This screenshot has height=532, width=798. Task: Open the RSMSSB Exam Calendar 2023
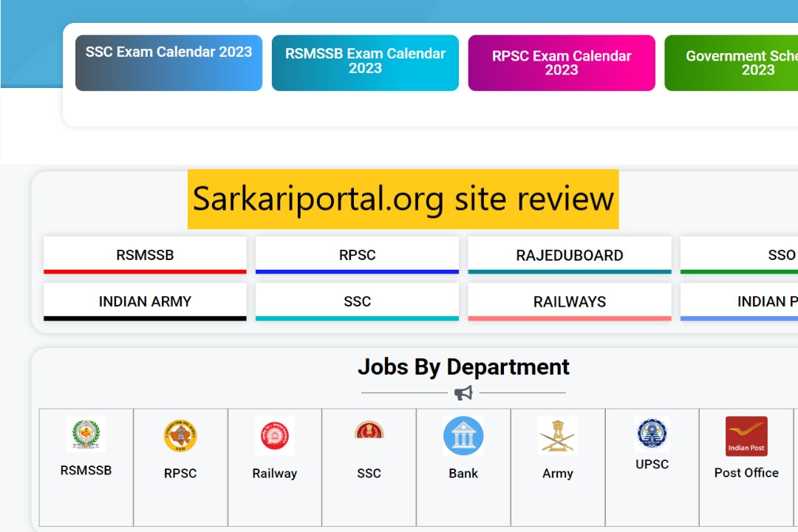click(x=365, y=62)
